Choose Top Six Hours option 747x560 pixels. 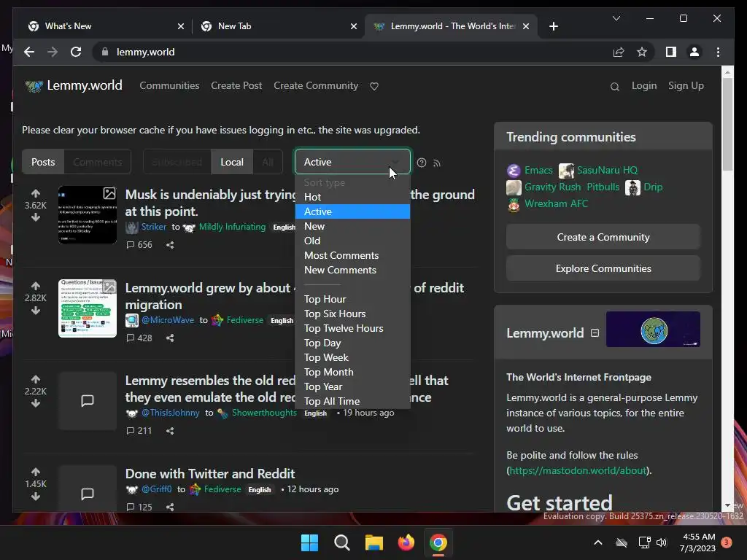click(352, 314)
